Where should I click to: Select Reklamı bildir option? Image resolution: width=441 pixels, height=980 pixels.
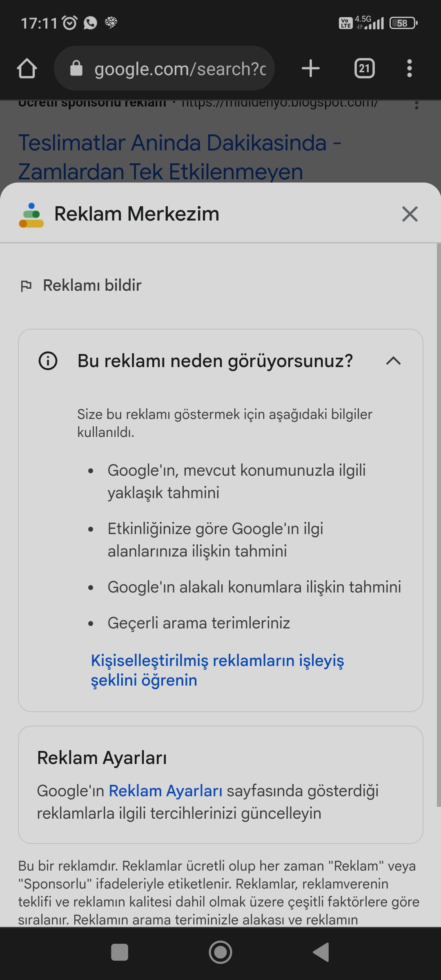[x=92, y=285]
